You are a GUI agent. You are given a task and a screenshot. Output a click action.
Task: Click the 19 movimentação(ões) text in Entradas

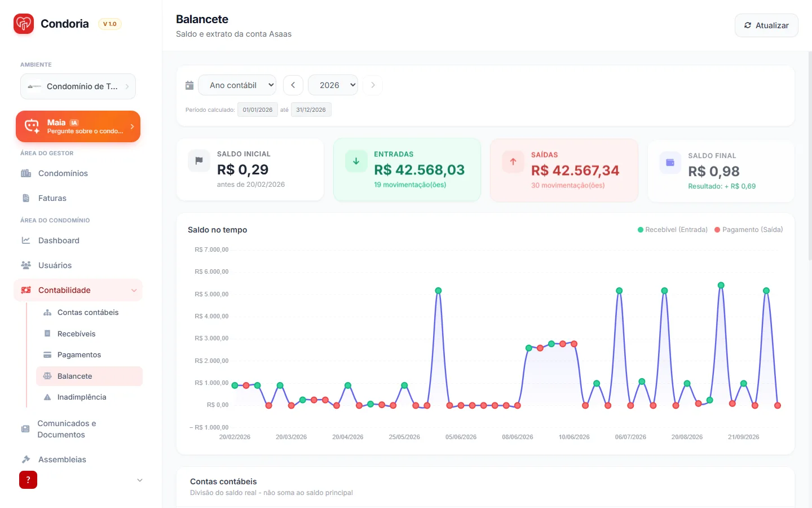click(410, 185)
